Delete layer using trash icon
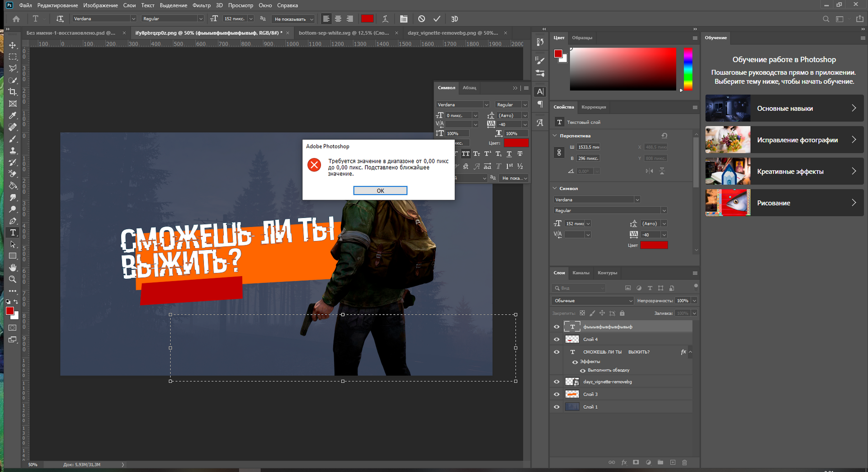Screen dimensions: 868x472 point(684,462)
